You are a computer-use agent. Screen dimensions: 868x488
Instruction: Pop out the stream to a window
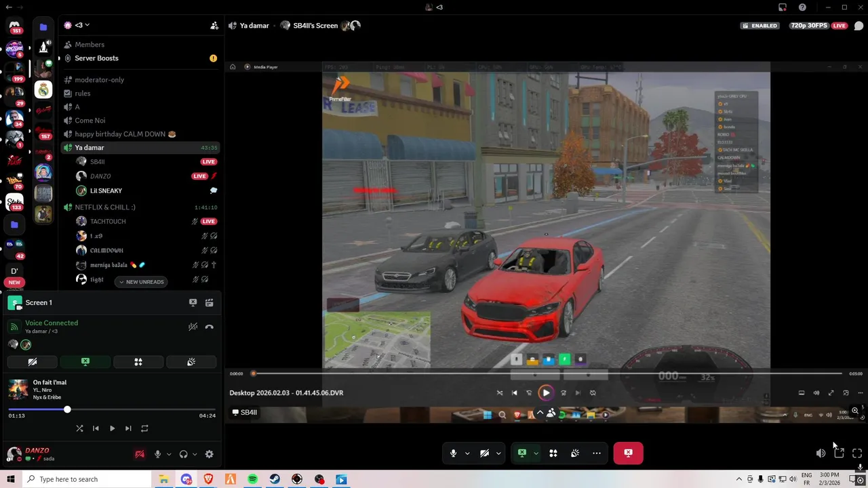[x=839, y=453]
